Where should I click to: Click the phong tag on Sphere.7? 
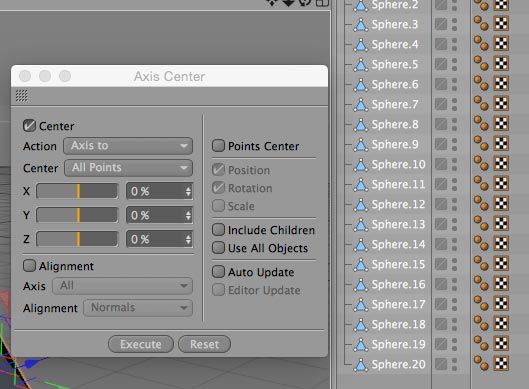click(x=481, y=103)
